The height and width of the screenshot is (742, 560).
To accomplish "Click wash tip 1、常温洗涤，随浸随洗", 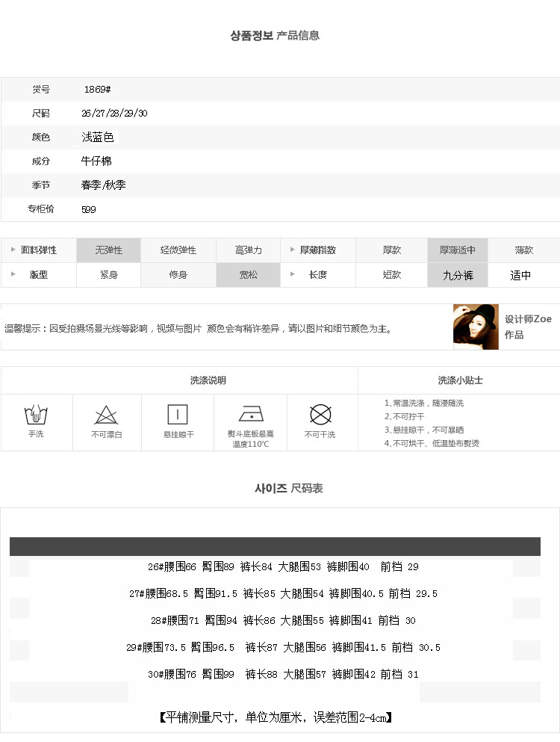I will pyautogui.click(x=424, y=404).
